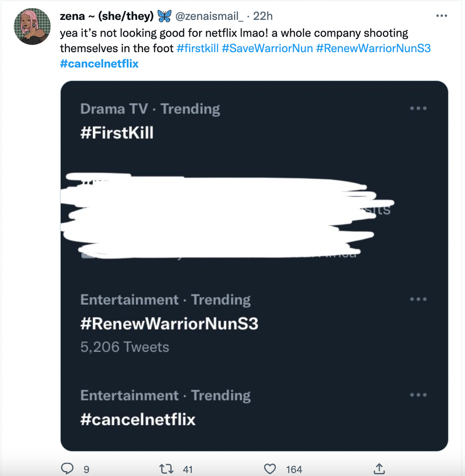Open options dots beside #FirstKill trend
This screenshot has width=465, height=476.
(418, 109)
